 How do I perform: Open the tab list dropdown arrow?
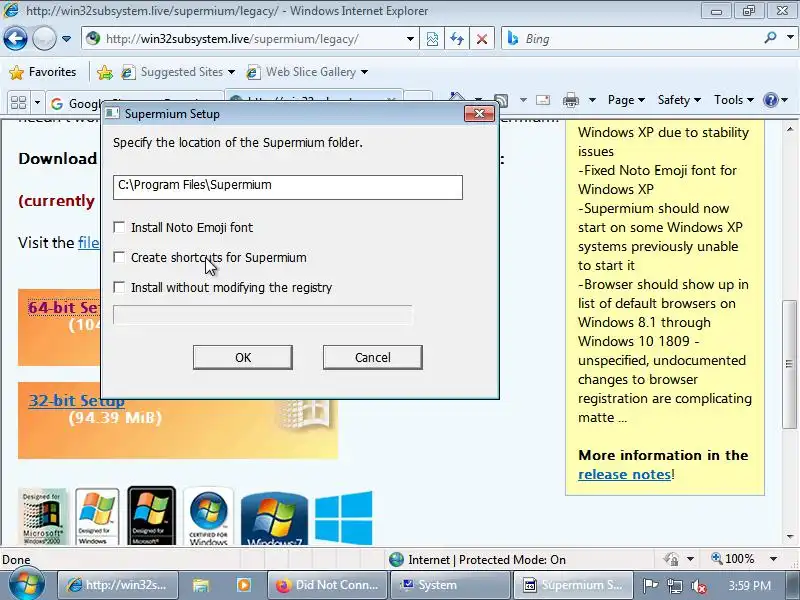[x=37, y=103]
